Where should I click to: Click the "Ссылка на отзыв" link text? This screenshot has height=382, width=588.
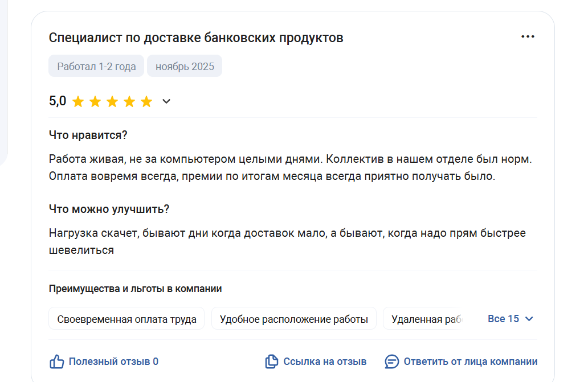(325, 362)
